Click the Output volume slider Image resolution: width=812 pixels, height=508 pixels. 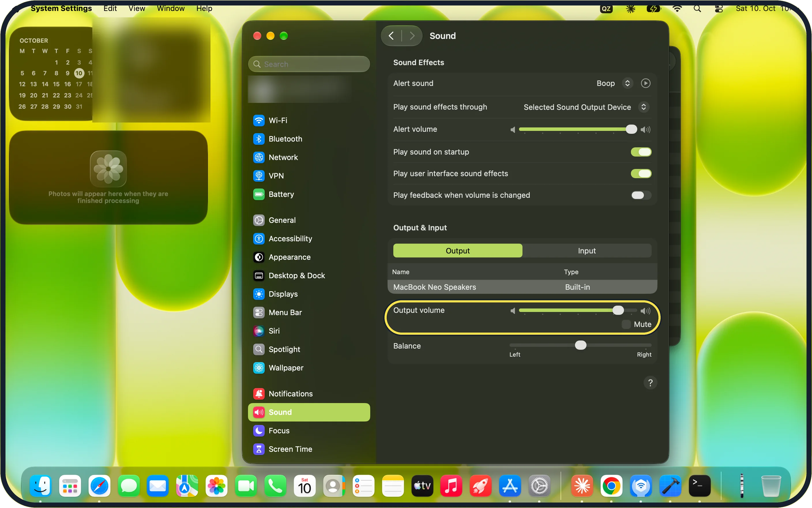tap(578, 311)
